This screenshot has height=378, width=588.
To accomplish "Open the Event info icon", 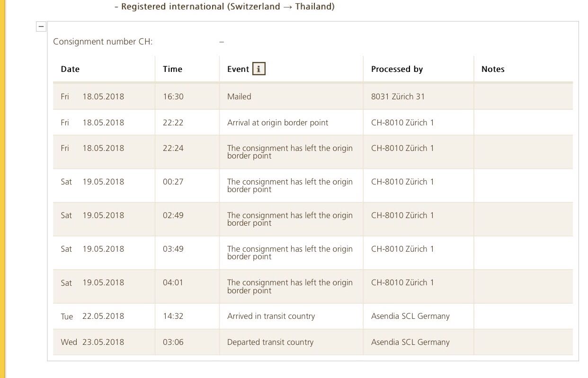I will 258,69.
